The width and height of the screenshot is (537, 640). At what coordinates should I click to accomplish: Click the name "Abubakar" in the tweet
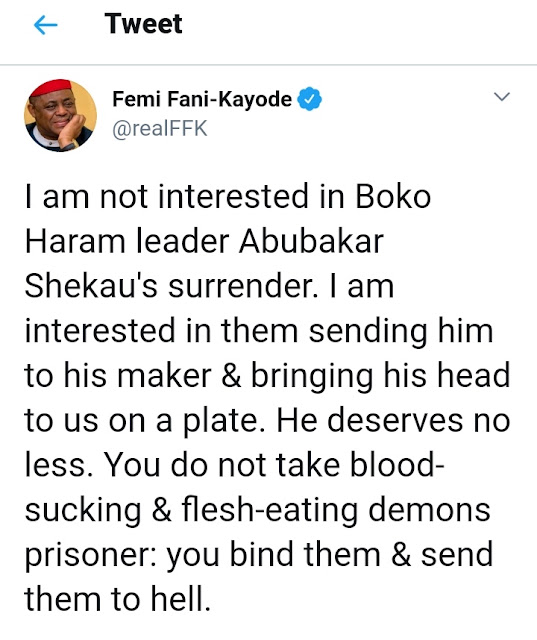click(311, 241)
